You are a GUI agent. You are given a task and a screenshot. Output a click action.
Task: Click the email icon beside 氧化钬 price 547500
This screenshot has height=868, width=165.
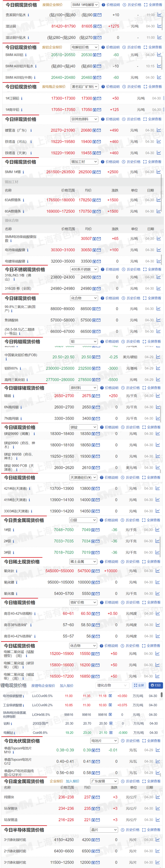coord(98,571)
